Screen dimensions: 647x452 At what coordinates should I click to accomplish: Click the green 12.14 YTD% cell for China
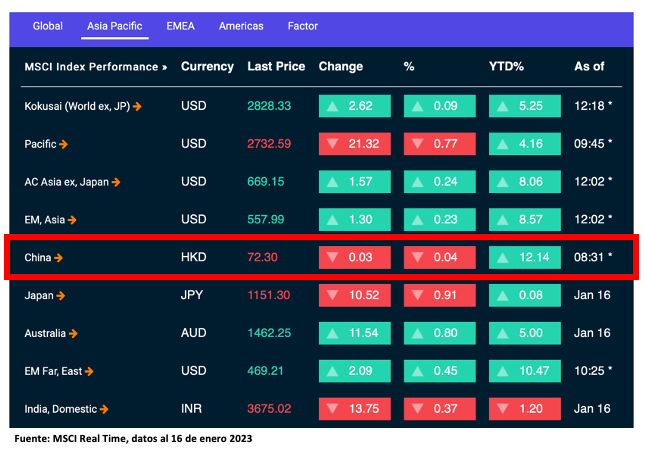coord(524,258)
